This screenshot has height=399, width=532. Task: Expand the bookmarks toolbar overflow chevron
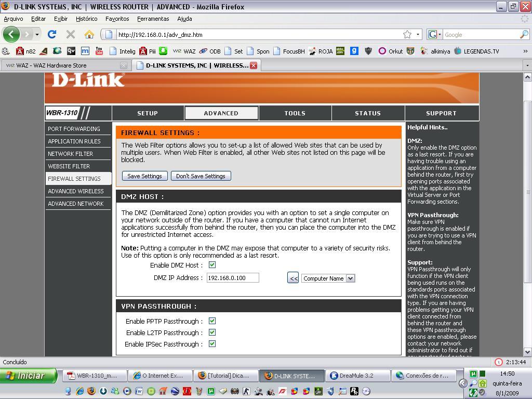point(525,51)
